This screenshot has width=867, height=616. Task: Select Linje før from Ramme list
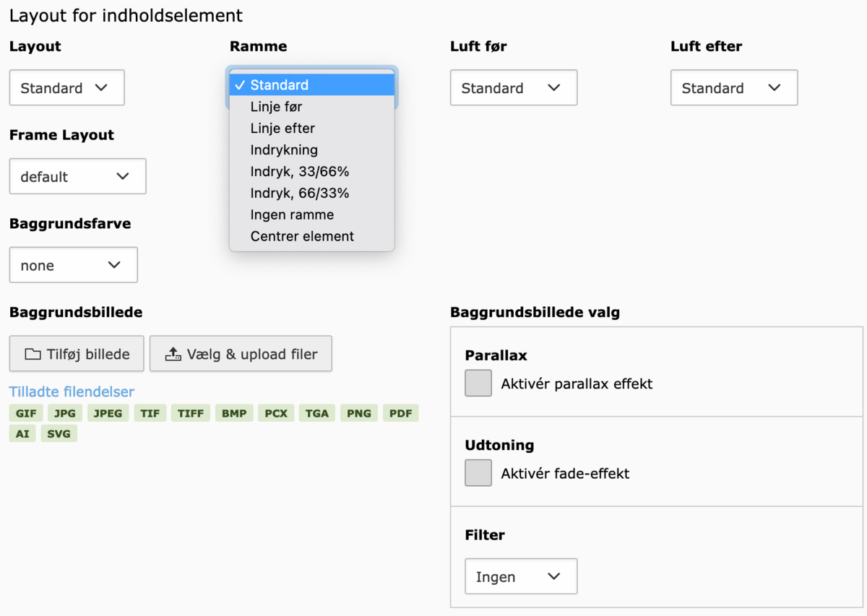tap(276, 107)
